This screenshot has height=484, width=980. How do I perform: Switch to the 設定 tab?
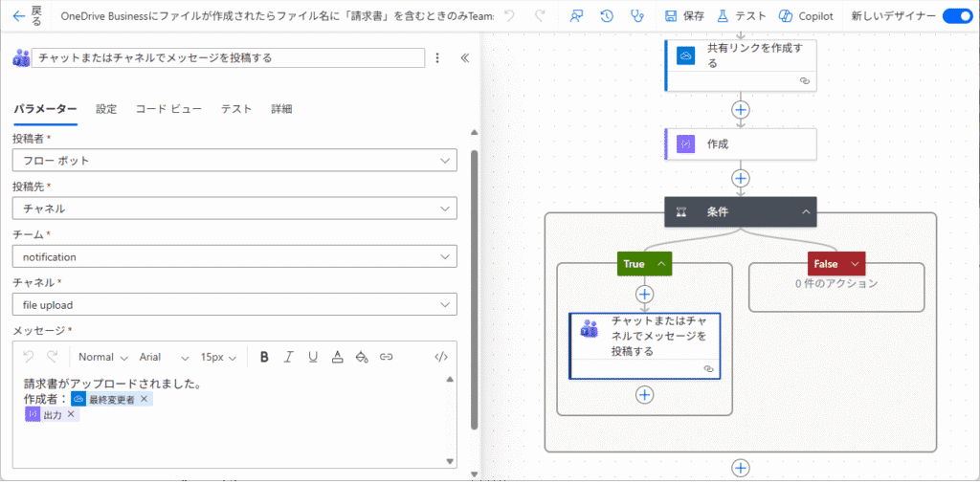click(106, 109)
